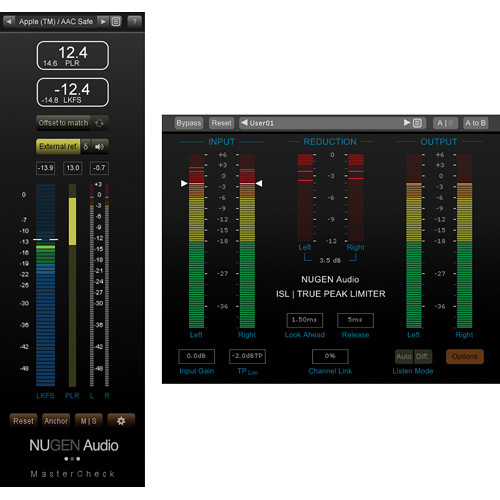
Task: Edit the -2.0dBTP TP Lim field
Action: [x=247, y=356]
